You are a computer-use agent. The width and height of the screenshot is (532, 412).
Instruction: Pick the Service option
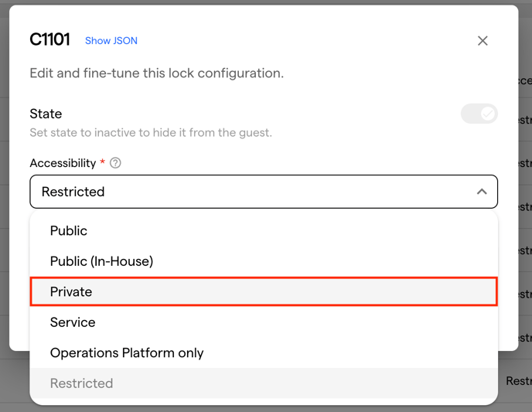pos(73,322)
